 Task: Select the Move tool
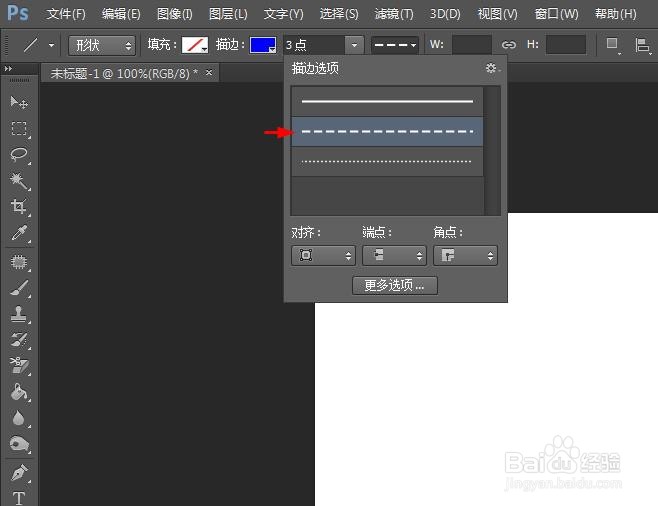pos(18,102)
